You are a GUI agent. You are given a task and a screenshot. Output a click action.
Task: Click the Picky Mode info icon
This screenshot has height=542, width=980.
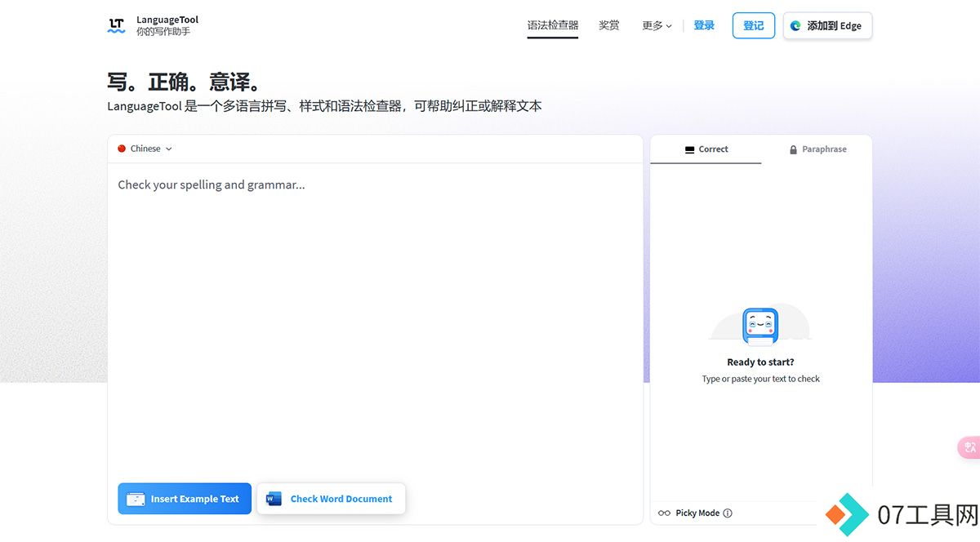(x=728, y=513)
